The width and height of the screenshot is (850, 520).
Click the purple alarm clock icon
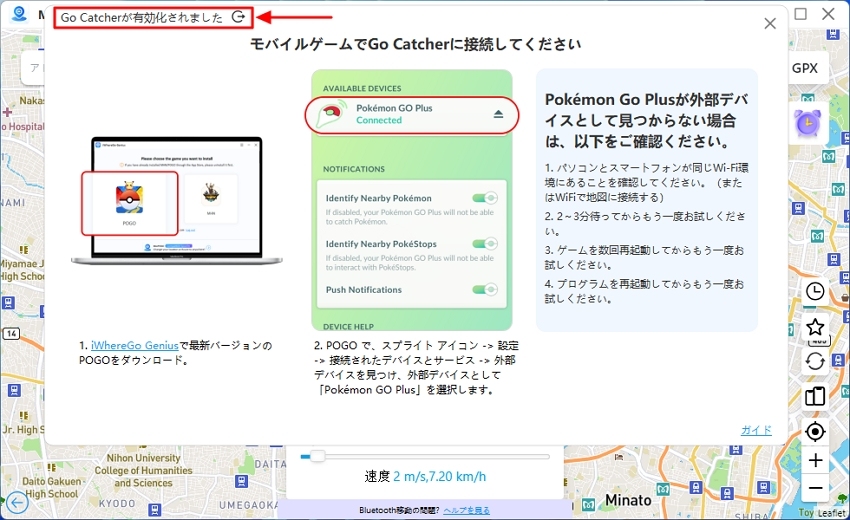808,123
